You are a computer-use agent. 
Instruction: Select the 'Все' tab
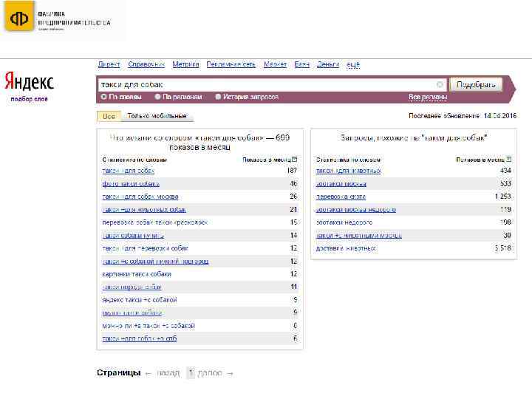pos(109,116)
